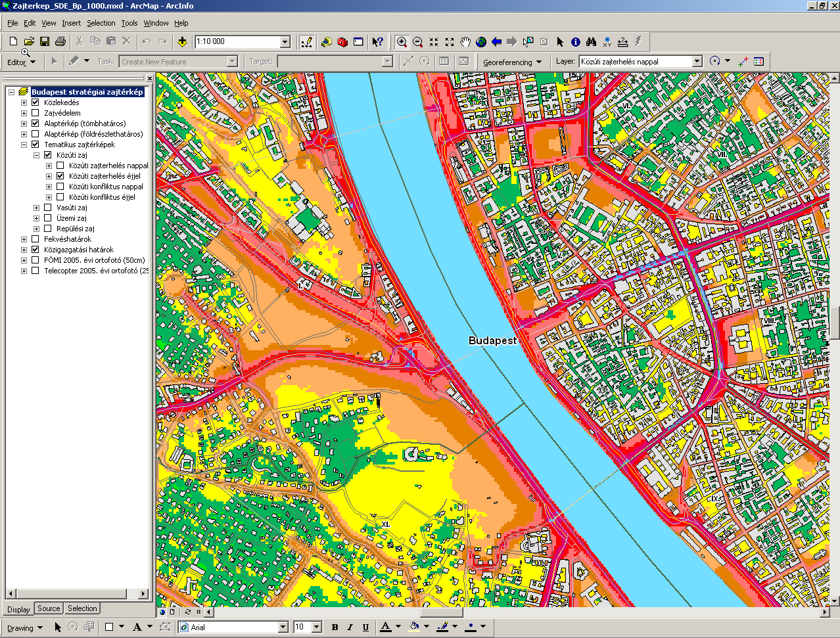Select the Zoom In magnifier tool
Screen dimensions: 840x638
(402, 42)
